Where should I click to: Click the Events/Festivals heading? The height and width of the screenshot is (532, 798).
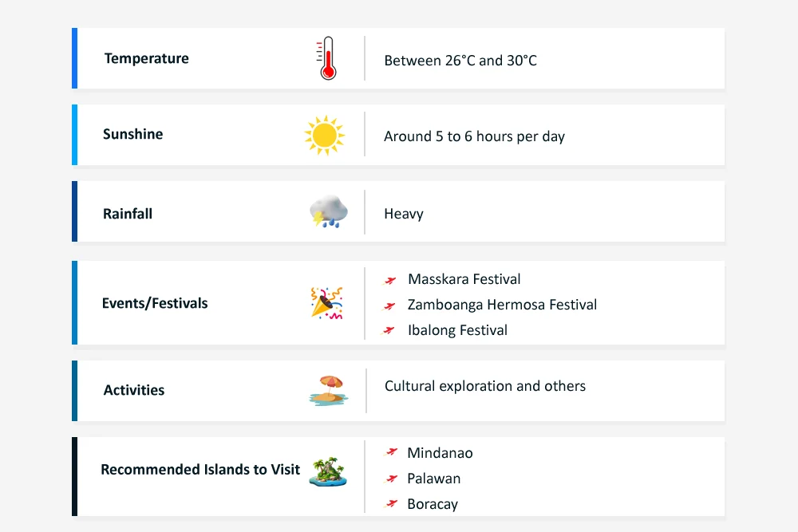pyautogui.click(x=155, y=303)
